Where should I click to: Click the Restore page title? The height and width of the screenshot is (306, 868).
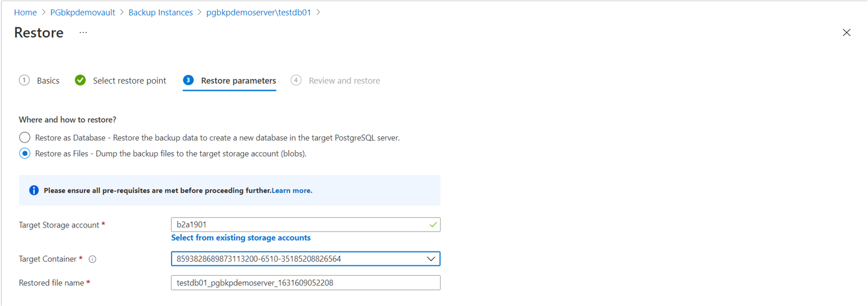pos(39,33)
